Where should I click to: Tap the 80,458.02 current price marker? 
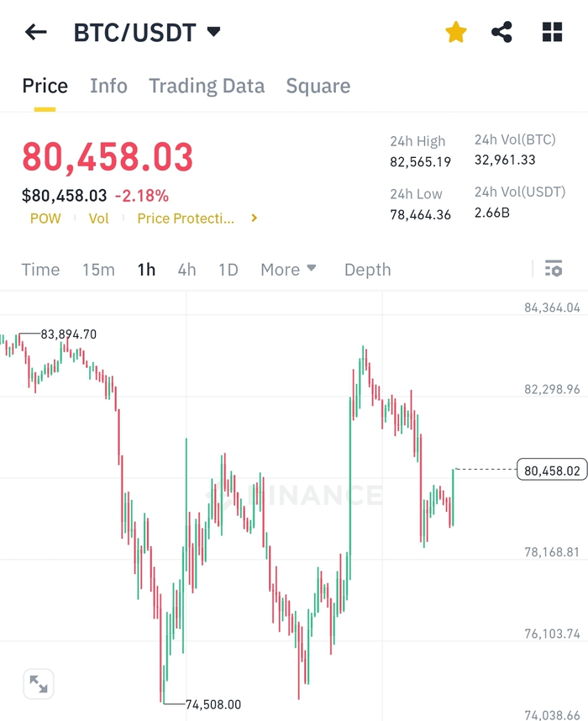(552, 470)
